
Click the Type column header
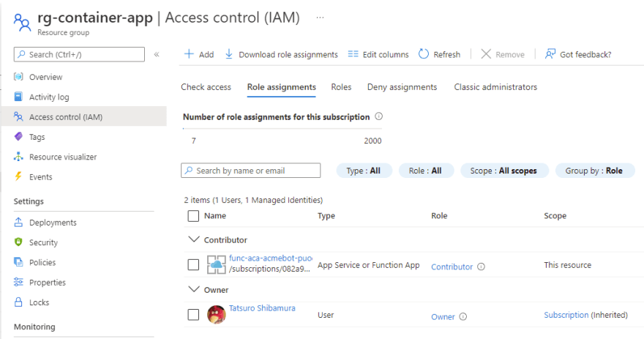[x=326, y=216]
